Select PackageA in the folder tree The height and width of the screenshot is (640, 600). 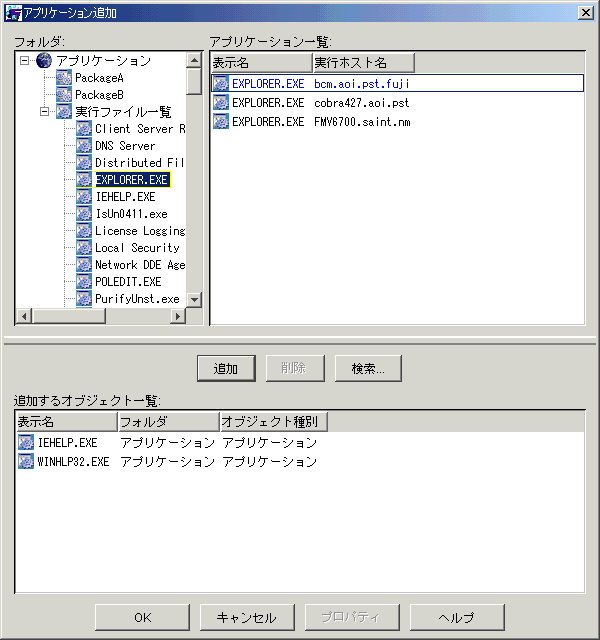(x=99, y=78)
